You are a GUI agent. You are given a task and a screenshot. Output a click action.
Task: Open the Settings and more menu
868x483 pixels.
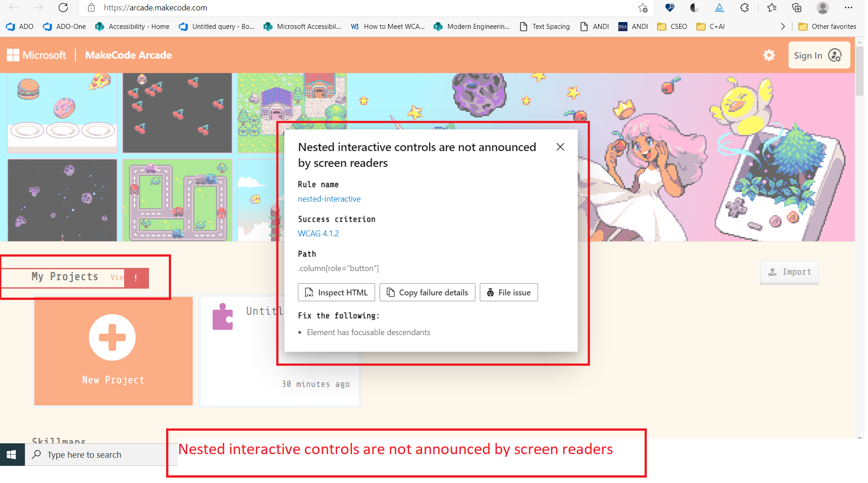tap(849, 8)
